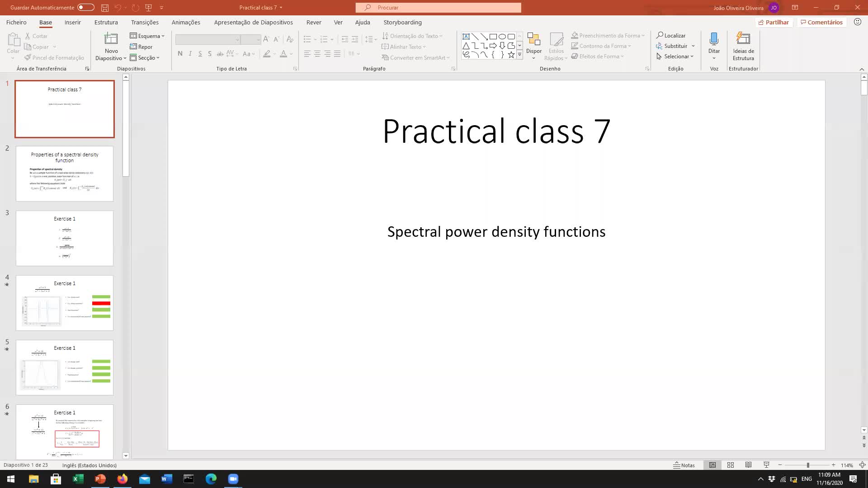Toggle the Notas pane

click(x=684, y=465)
